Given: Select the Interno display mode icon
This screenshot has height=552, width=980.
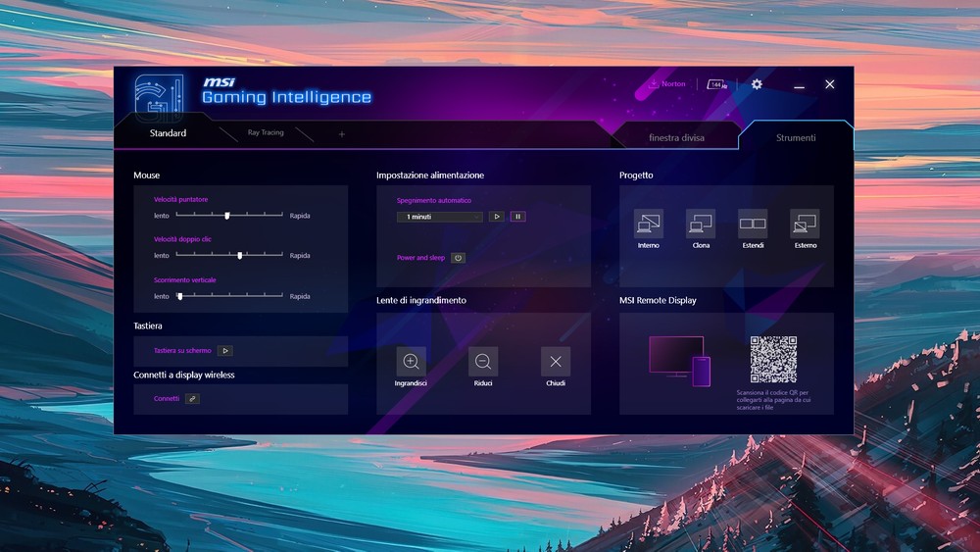Looking at the screenshot, I should click(648, 224).
